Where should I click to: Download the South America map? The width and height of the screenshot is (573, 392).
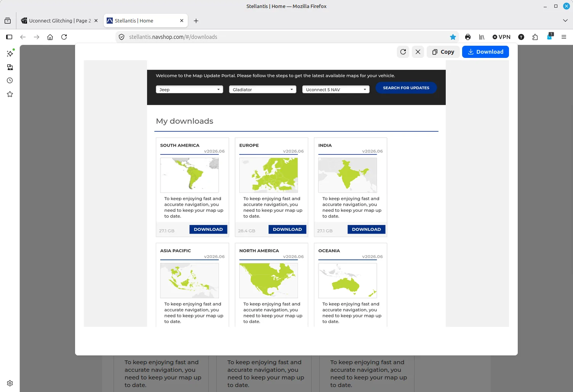point(208,229)
